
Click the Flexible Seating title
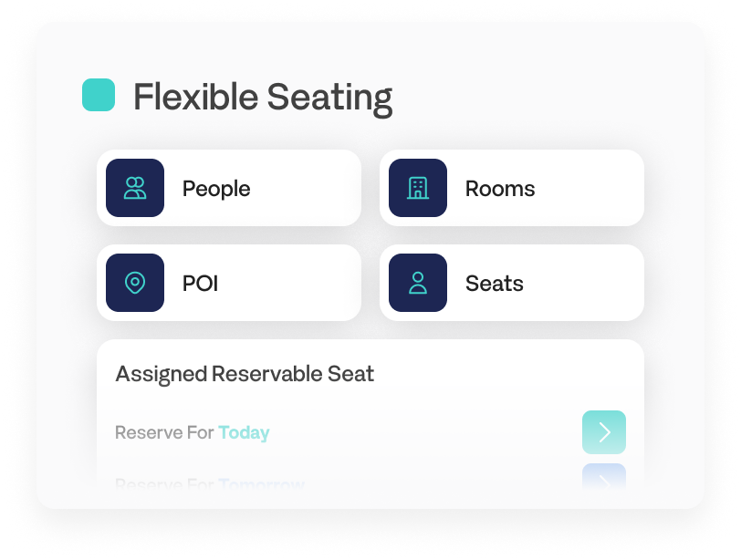263,98
